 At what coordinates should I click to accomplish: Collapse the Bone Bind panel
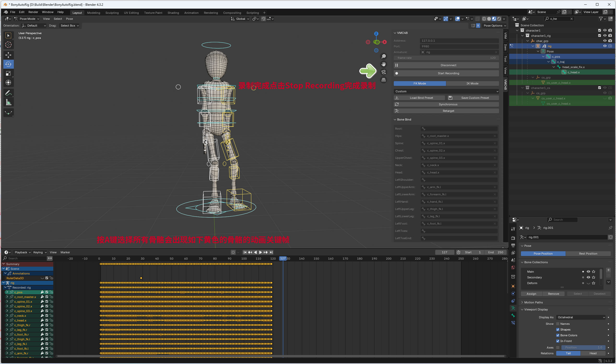pos(404,120)
